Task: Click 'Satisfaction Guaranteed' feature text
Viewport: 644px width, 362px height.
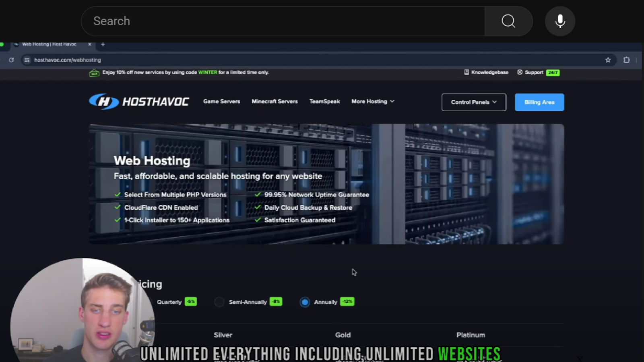Action: [x=300, y=220]
